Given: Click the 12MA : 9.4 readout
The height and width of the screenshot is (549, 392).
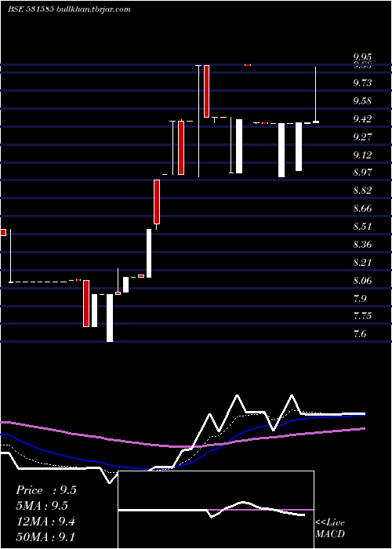Looking at the screenshot, I should [45, 522].
